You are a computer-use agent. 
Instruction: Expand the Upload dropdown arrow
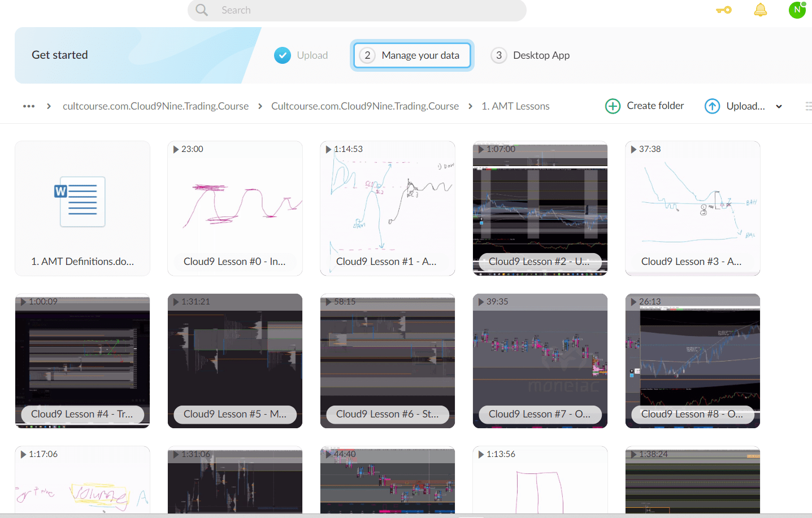pyautogui.click(x=779, y=106)
